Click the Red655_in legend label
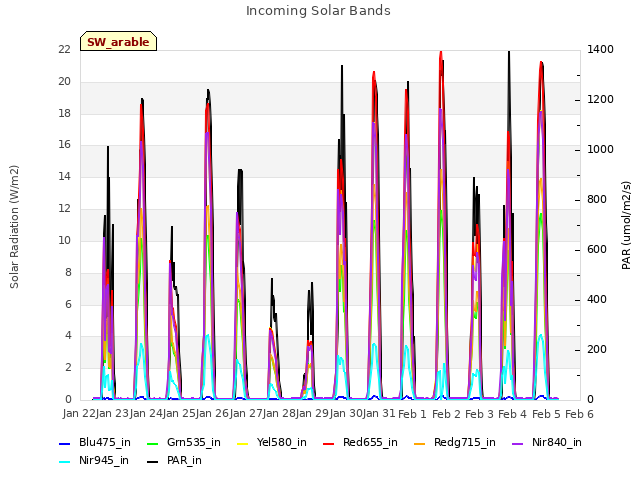Screen dimensions: 640x480 coord(370,442)
